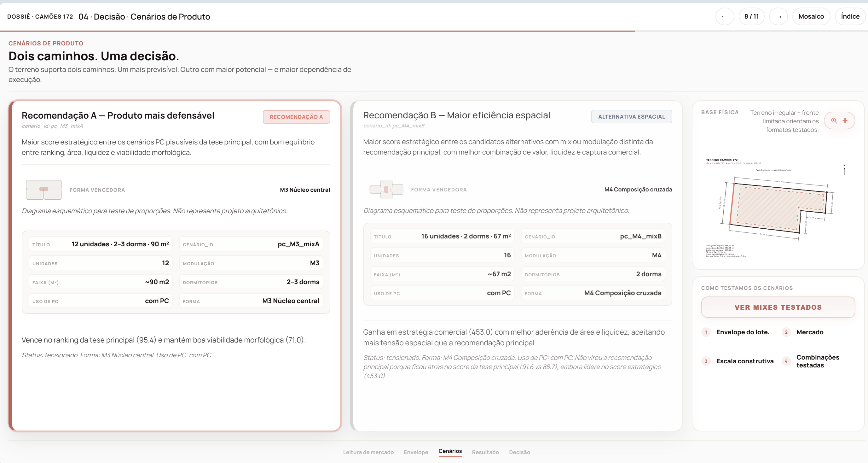Select step 4 Combinações testadas
The width and height of the screenshot is (868, 463).
tap(811, 361)
